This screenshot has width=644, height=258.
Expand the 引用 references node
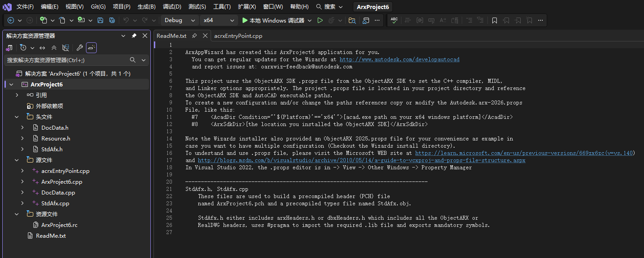pyautogui.click(x=17, y=95)
